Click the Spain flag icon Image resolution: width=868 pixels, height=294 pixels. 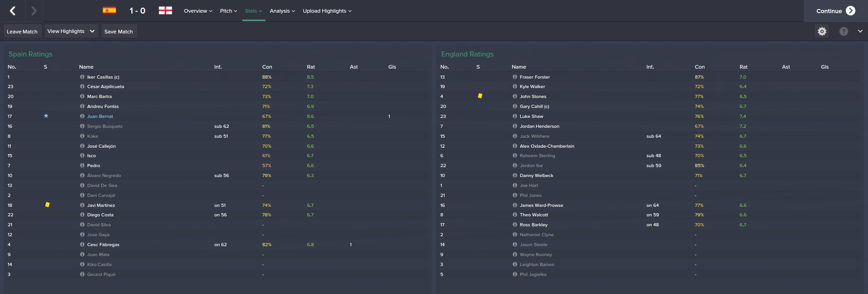click(x=109, y=10)
